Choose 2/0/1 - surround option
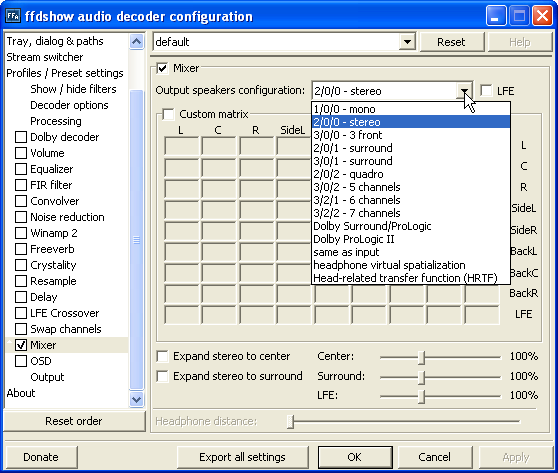The width and height of the screenshot is (558, 473). pyautogui.click(x=411, y=148)
